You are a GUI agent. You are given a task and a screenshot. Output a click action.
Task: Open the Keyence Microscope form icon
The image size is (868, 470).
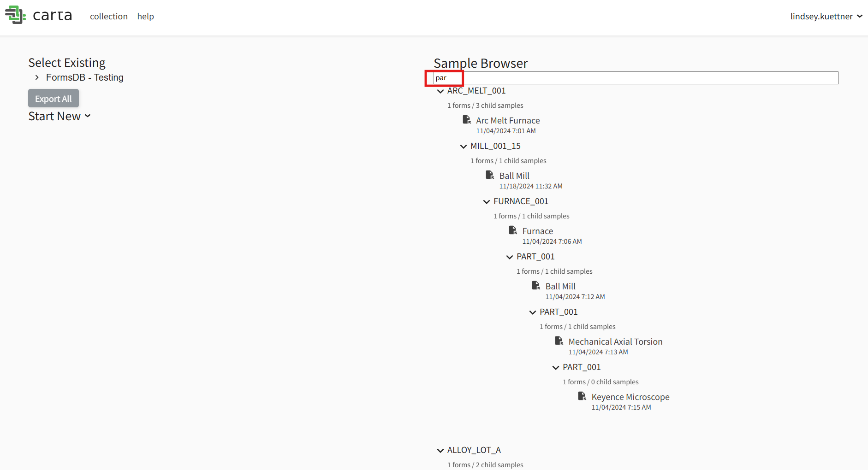[x=582, y=396]
